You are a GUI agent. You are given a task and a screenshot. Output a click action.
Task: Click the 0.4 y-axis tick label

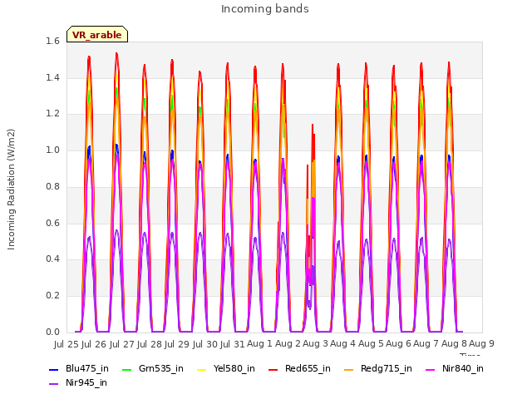[x=52, y=259]
